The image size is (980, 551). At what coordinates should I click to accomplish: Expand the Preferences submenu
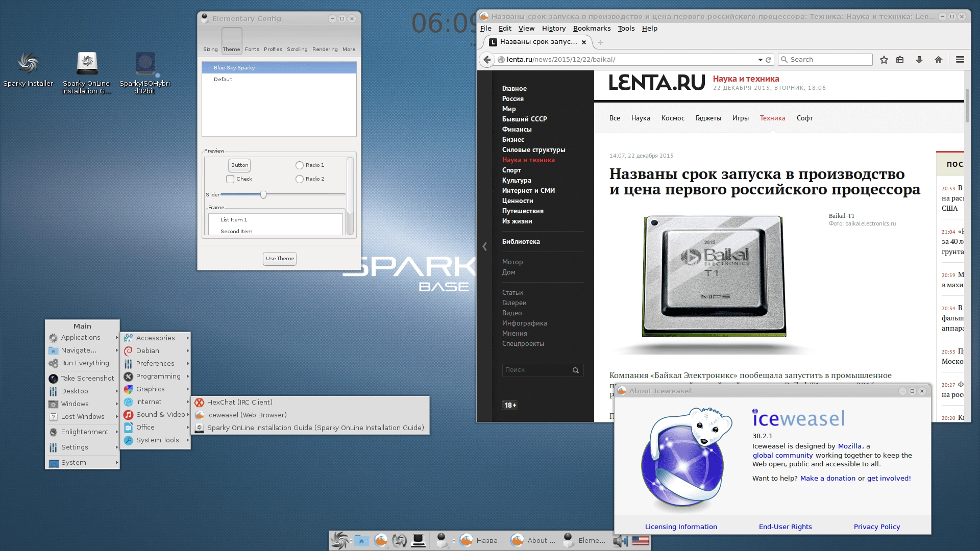(156, 363)
